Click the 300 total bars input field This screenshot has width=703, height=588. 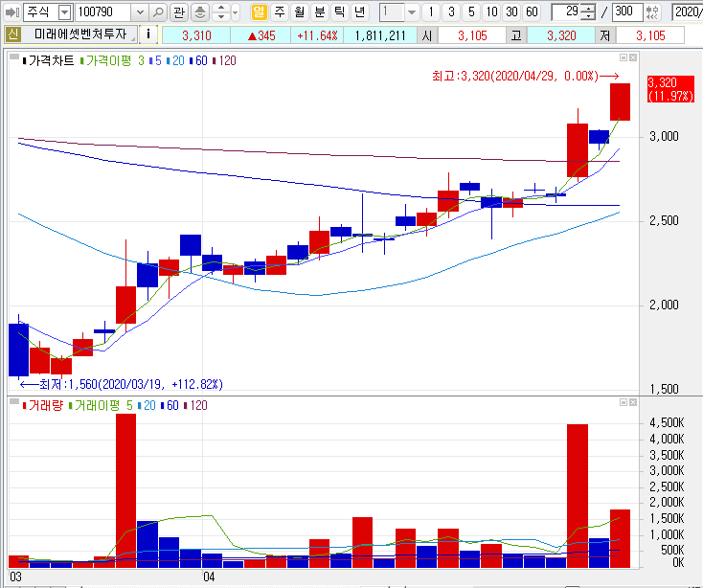(627, 12)
